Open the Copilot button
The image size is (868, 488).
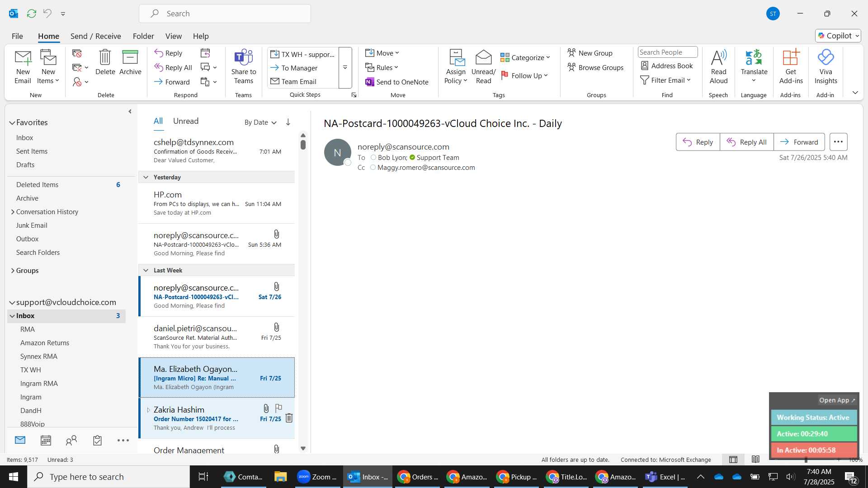tap(838, 36)
